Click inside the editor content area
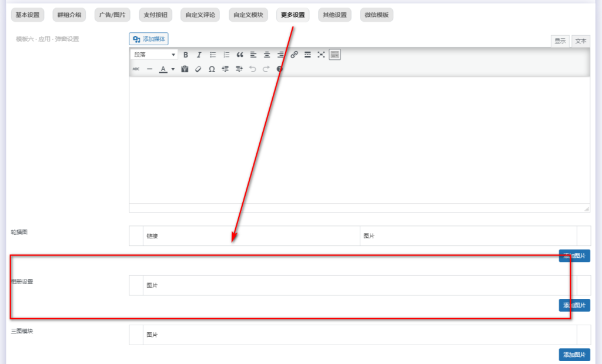 pos(359,141)
